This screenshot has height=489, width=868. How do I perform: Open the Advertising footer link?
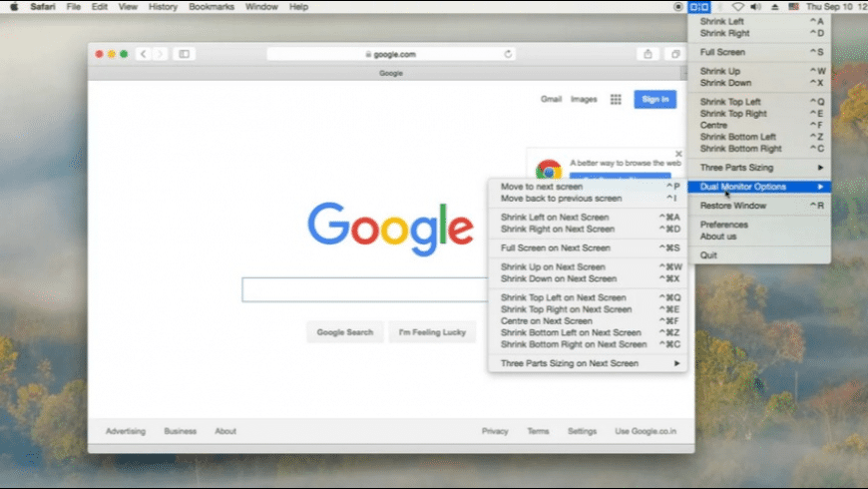[126, 431]
